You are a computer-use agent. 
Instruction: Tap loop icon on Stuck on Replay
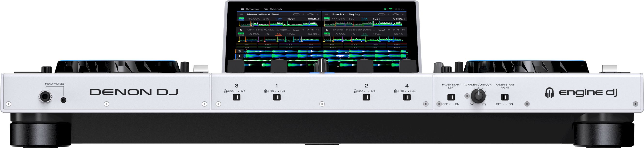[381, 14]
